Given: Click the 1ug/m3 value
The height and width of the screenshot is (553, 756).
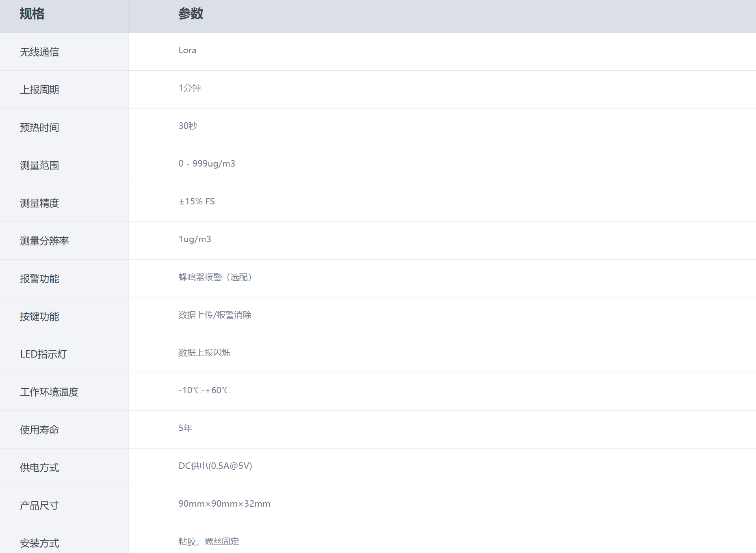Looking at the screenshot, I should coord(195,239).
